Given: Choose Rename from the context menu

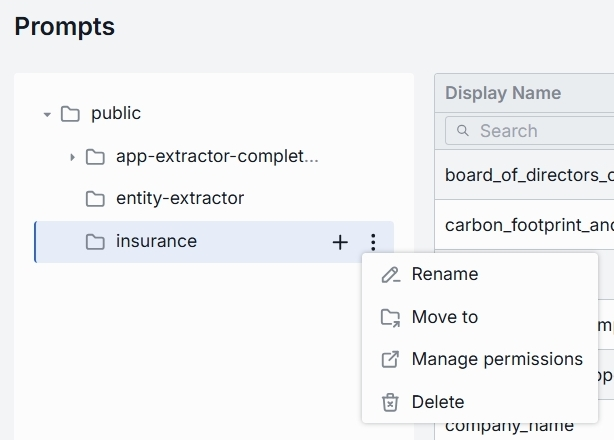Looking at the screenshot, I should [x=445, y=274].
